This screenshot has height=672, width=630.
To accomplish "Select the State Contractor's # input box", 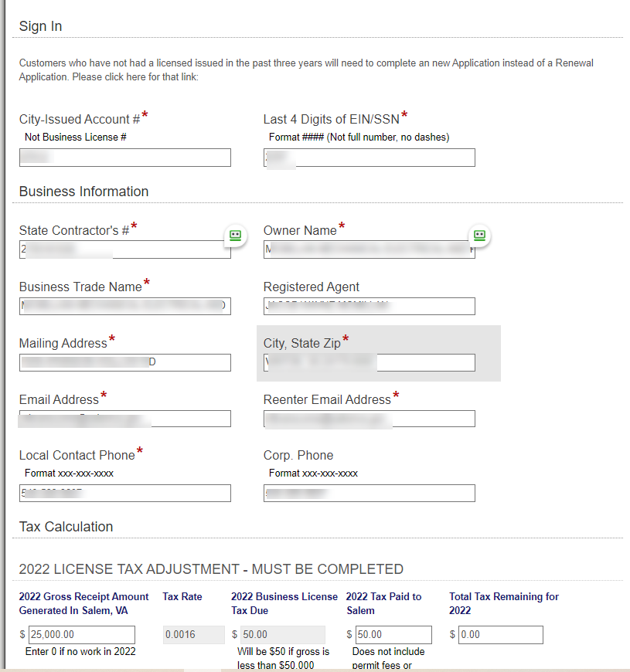I will (x=124, y=249).
